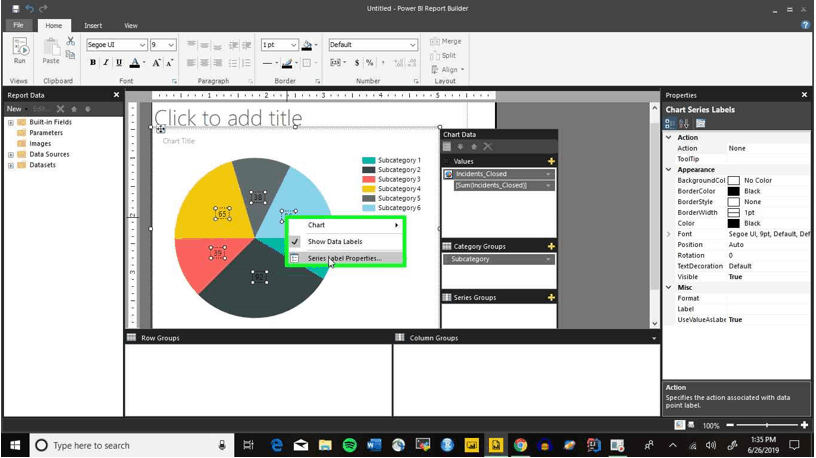Click the border fill paint bucket icon
The image size is (816, 458).
click(307, 45)
